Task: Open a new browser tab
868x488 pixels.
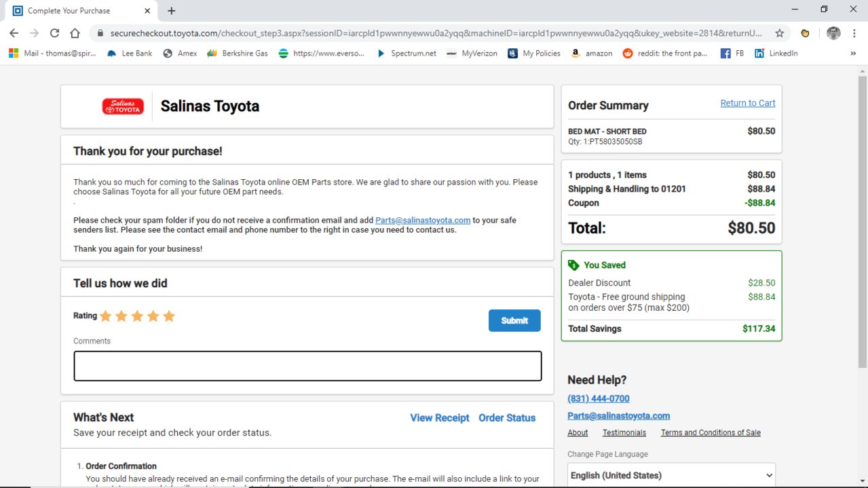Action: 171,11
